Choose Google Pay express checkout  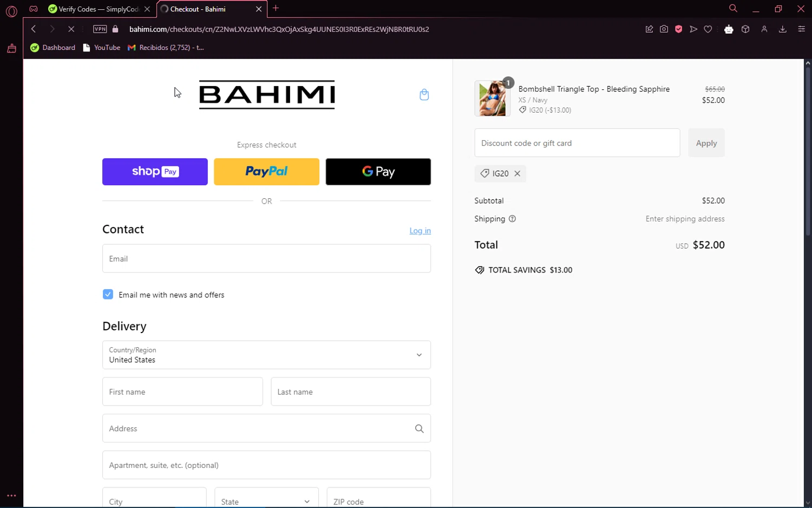378,172
